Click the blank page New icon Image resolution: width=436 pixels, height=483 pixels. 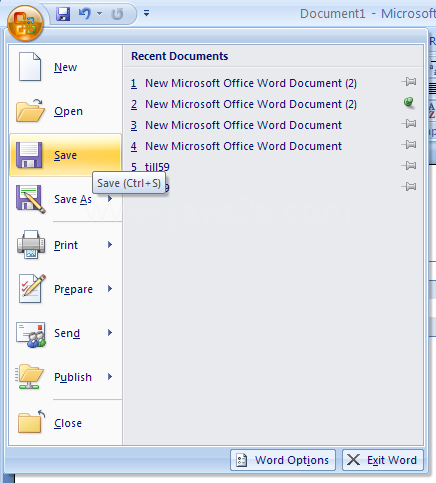coord(30,67)
